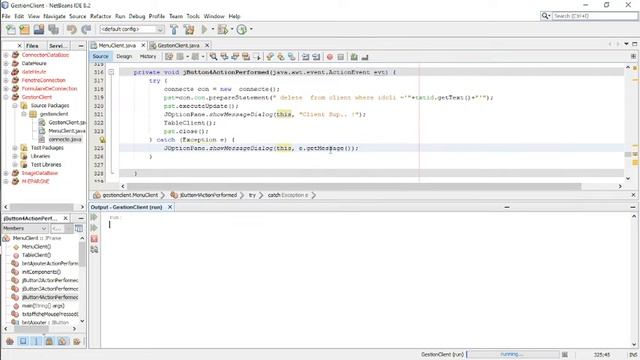Expand the ConnectionDataBase project node
640x360 pixels.
pos(6,55)
